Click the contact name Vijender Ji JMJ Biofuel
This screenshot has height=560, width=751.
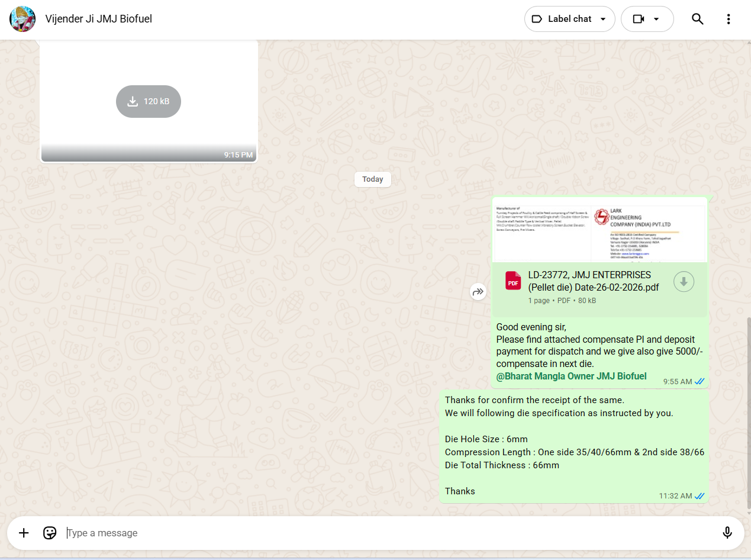[x=99, y=19]
